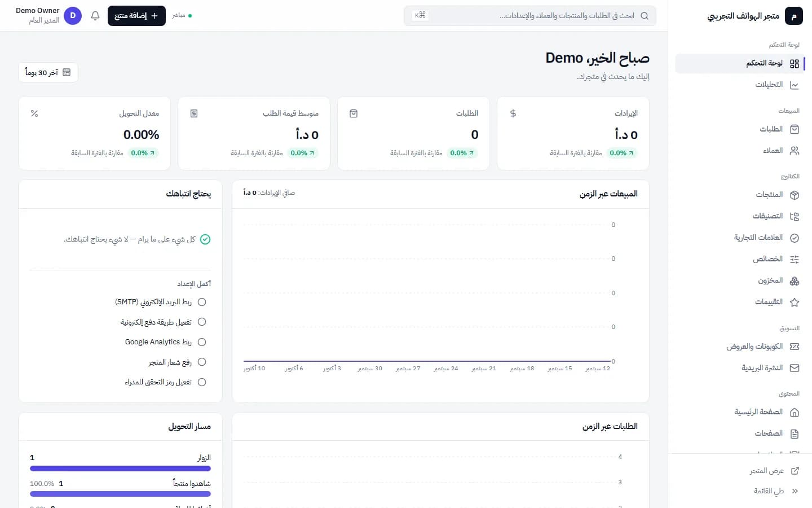
Task: Open الصفحة الرئيسية home icon
Action: (795, 412)
